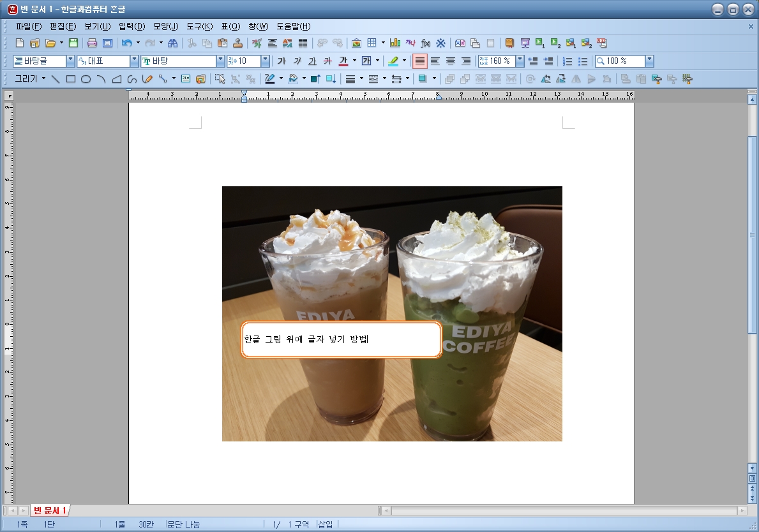Click the UDS script icon

pyautogui.click(x=602, y=43)
